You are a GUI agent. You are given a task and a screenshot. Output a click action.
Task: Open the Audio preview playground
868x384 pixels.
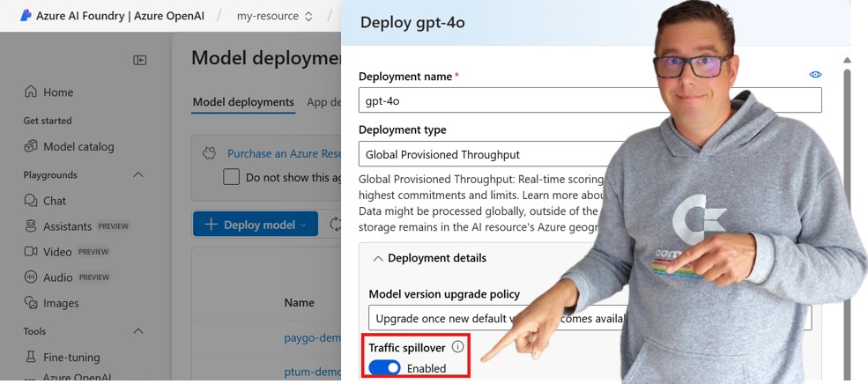tap(58, 277)
